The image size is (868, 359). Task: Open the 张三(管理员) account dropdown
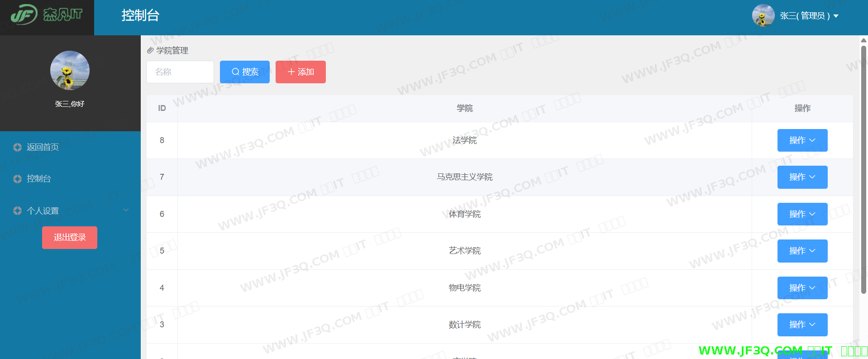[x=809, y=16]
